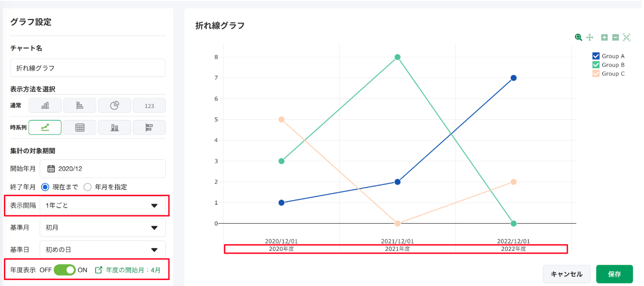Open the 年度の開始月：4月 link
The height and width of the screenshot is (286, 644).
pos(128,270)
